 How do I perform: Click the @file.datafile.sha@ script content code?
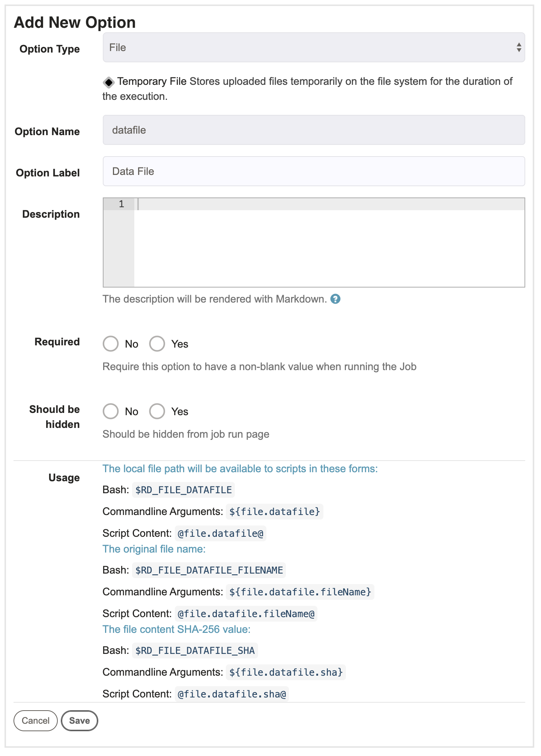(x=232, y=694)
